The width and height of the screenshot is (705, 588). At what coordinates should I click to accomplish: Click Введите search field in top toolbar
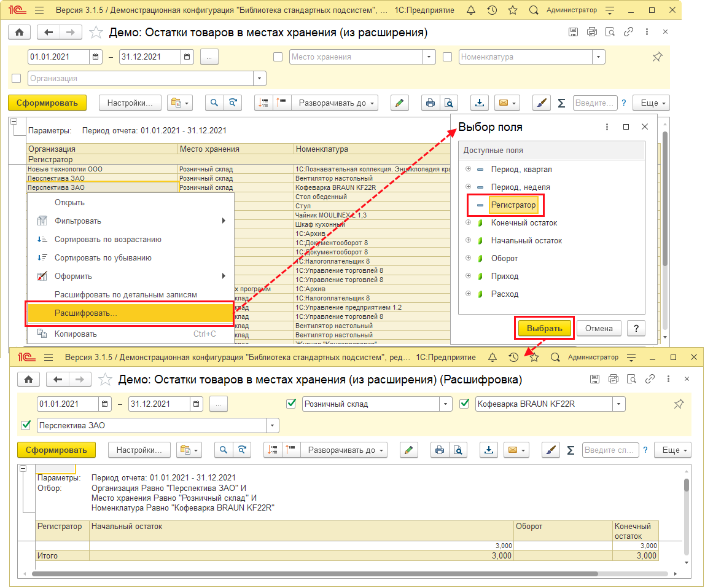point(595,103)
